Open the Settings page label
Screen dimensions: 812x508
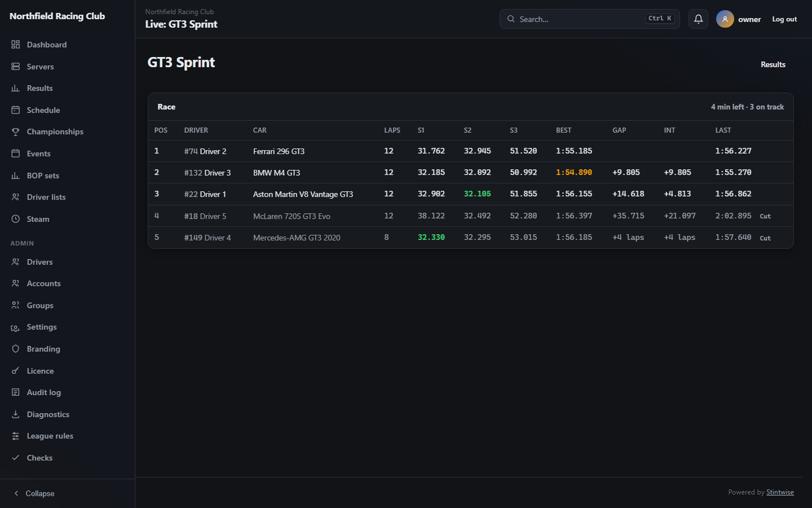(42, 327)
